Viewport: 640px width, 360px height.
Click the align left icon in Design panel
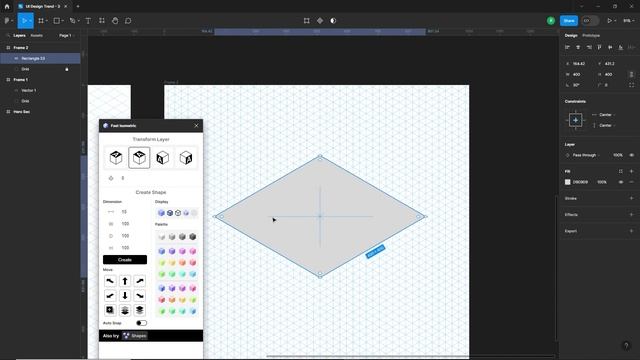(x=567, y=47)
